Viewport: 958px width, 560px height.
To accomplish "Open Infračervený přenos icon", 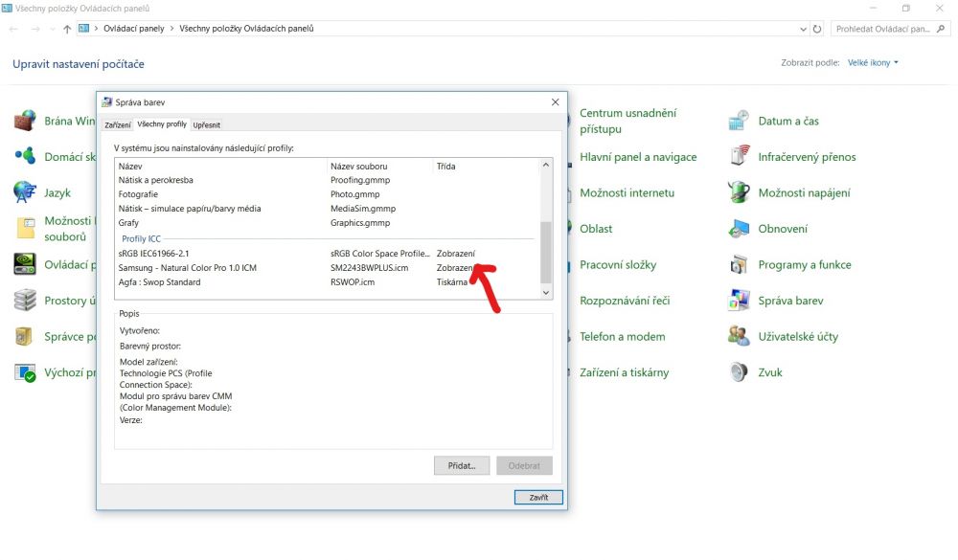I will tap(739, 157).
